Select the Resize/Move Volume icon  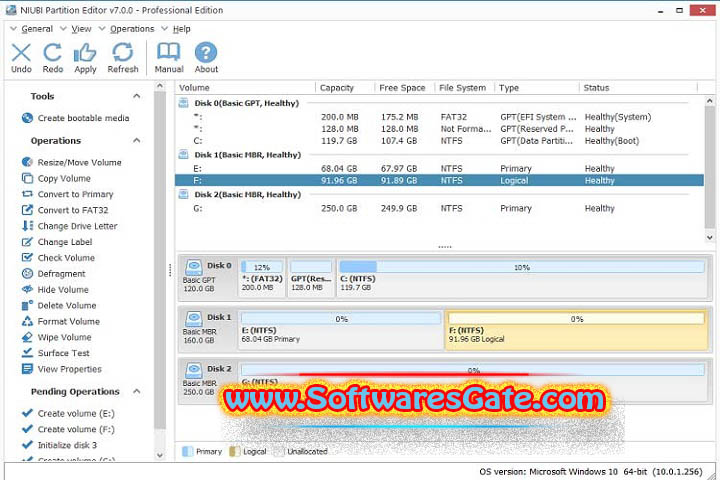tap(27, 162)
